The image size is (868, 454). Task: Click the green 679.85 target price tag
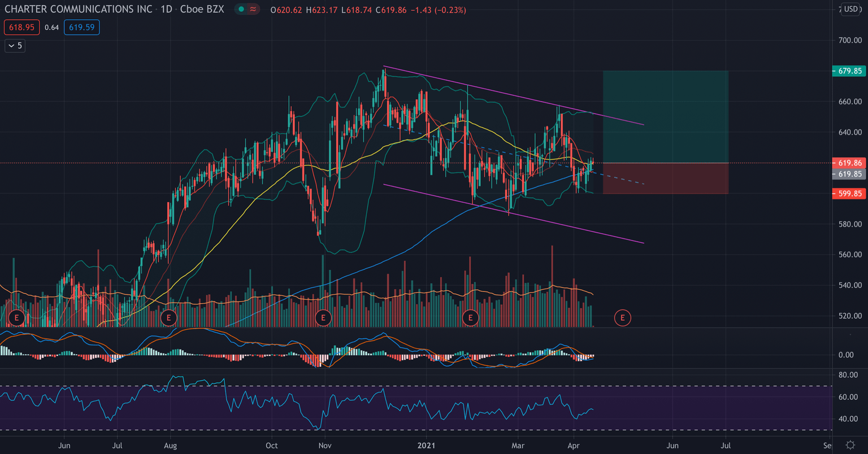pos(849,71)
